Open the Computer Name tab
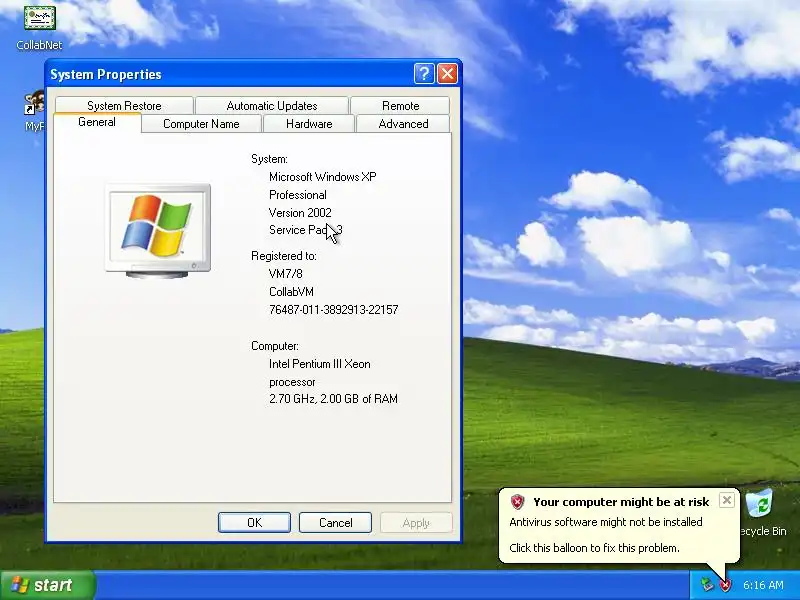The image size is (800, 600). click(201, 124)
